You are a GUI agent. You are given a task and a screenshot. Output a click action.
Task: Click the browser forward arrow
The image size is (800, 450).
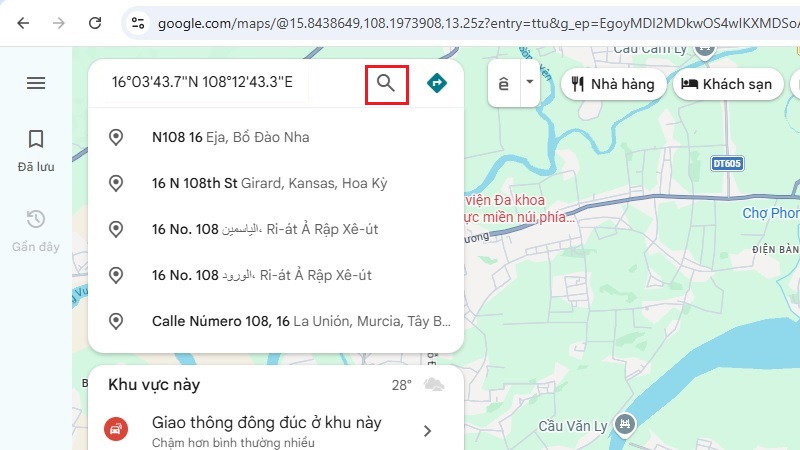59,23
